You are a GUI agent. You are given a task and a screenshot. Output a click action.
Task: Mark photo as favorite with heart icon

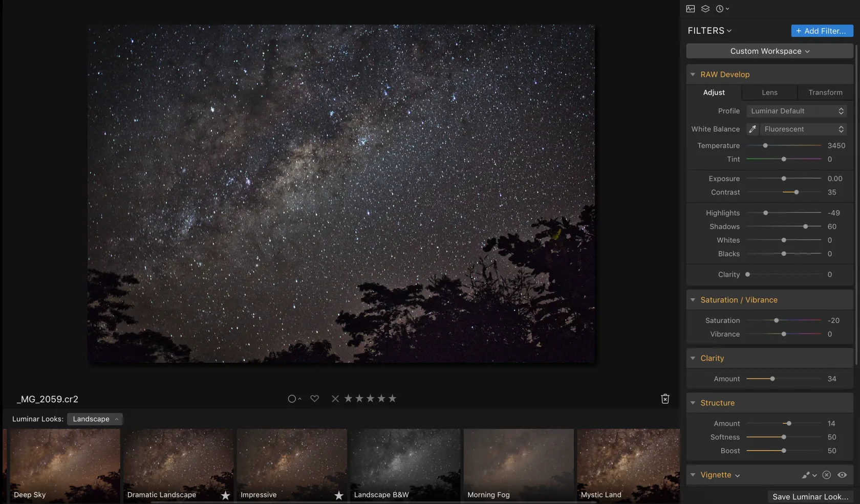point(315,399)
